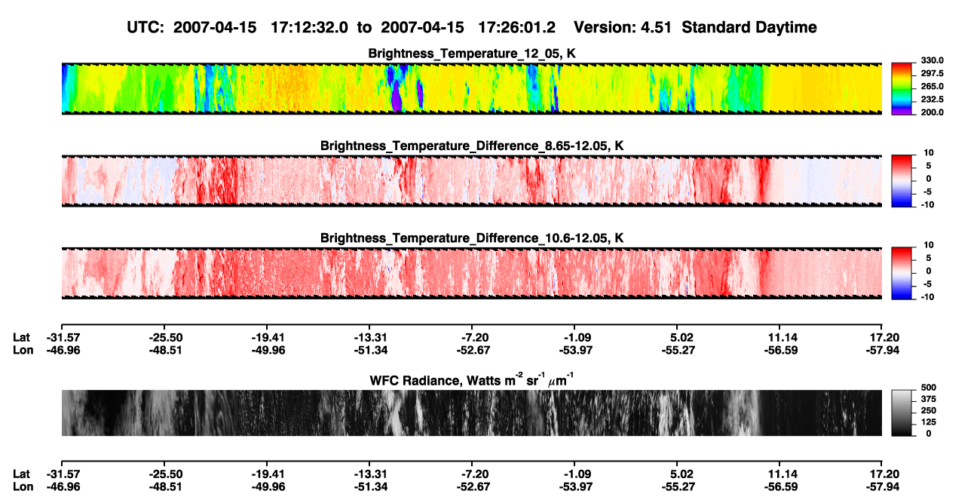980x503 pixels.
Task: Click the WFC Radiance grayscale image strip
Action: point(471,413)
